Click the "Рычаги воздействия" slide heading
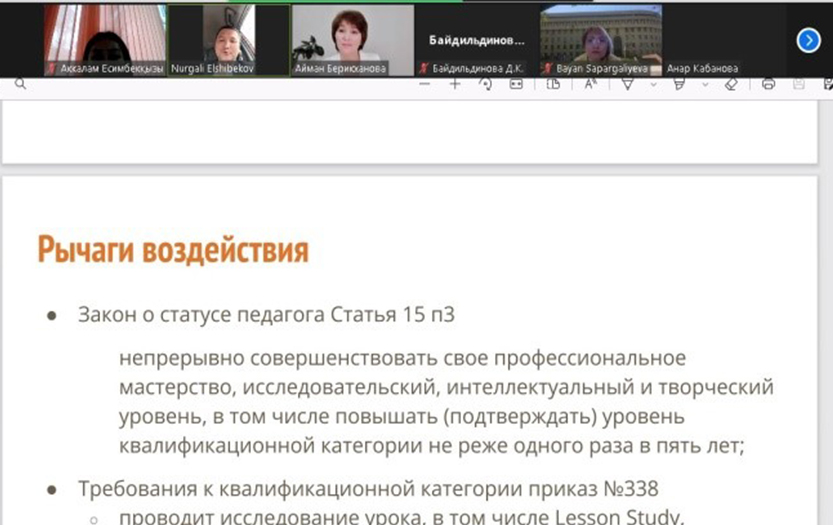This screenshot has height=525, width=833. pos(173,250)
